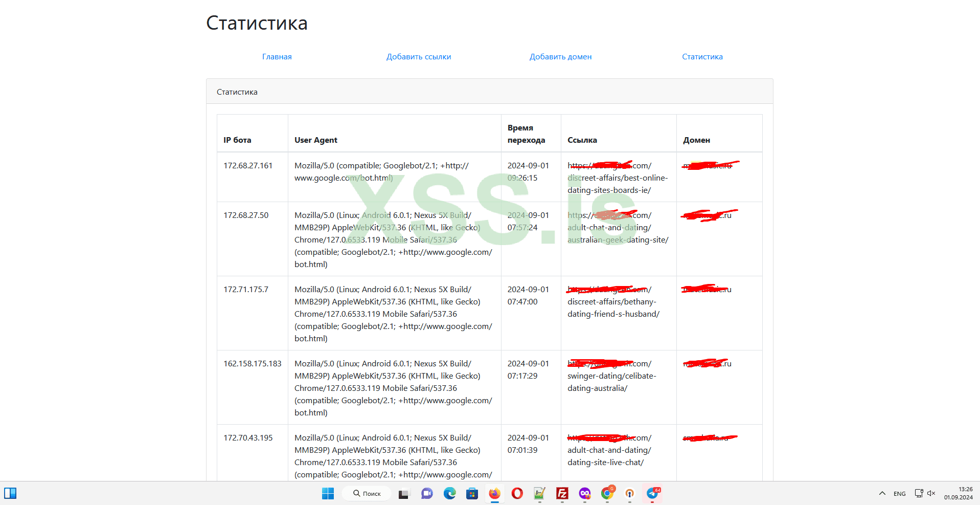Click the redacted domain for 172.68.27.161
Image resolution: width=980 pixels, height=505 pixels.
click(x=711, y=165)
